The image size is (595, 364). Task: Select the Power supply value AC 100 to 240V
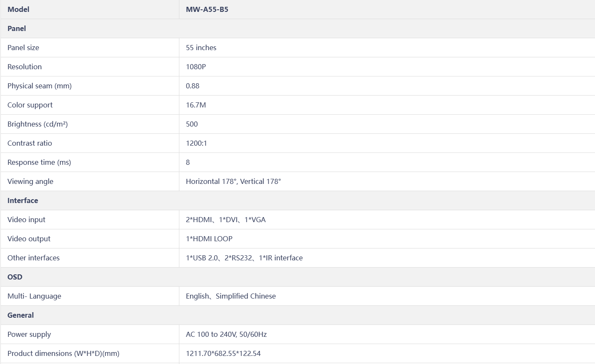[x=226, y=334]
